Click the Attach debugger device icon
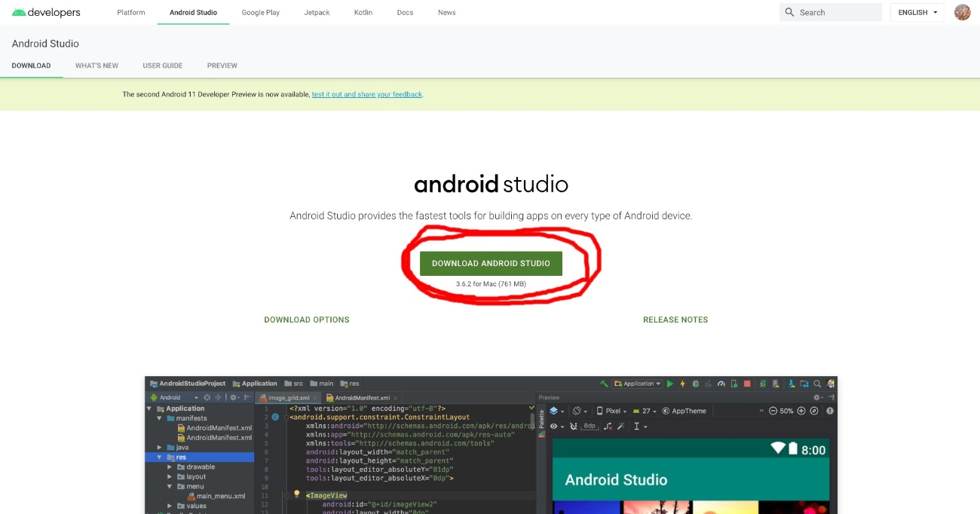Image resolution: width=980 pixels, height=514 pixels. point(733,384)
